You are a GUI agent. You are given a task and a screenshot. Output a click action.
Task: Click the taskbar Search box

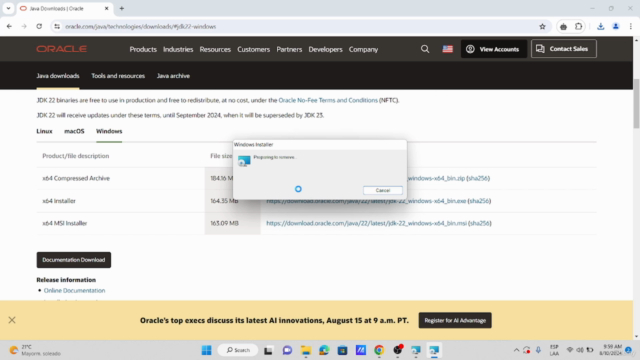point(238,350)
